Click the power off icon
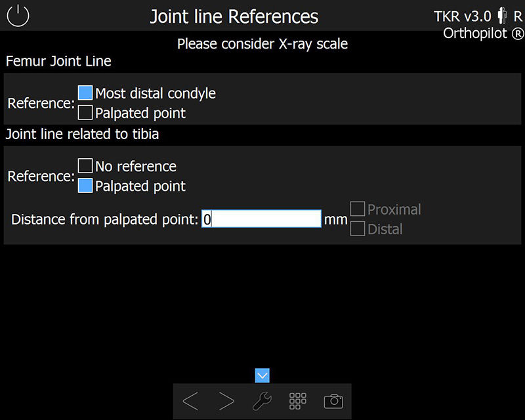This screenshot has height=420, width=525. click(x=18, y=16)
